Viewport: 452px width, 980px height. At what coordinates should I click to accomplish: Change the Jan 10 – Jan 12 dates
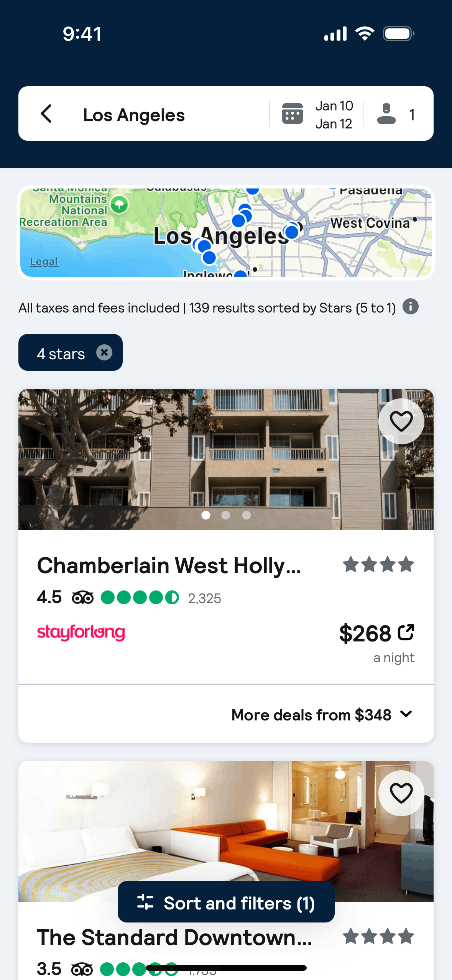[334, 115]
